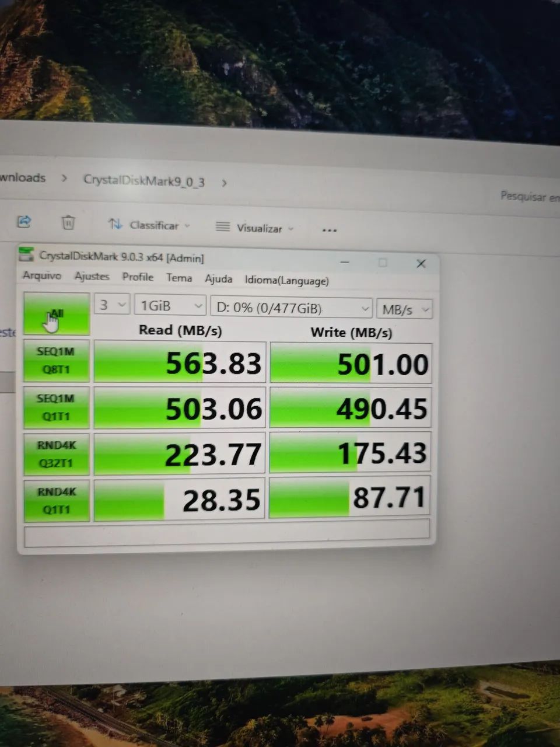Screen dimensions: 560x747
Task: Click the 175.43 write result
Action: (351, 452)
